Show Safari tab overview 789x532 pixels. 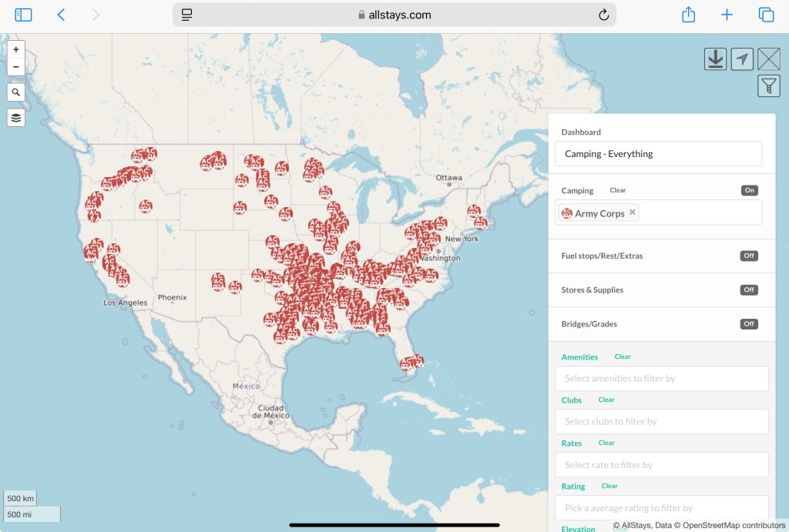pyautogui.click(x=766, y=14)
